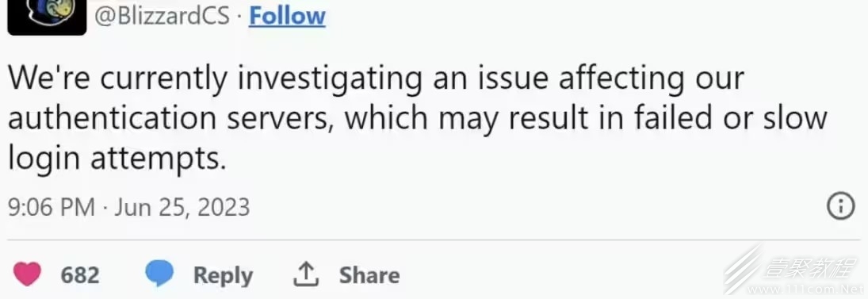Click the Share label
The image size is (868, 299).
pyautogui.click(x=369, y=275)
